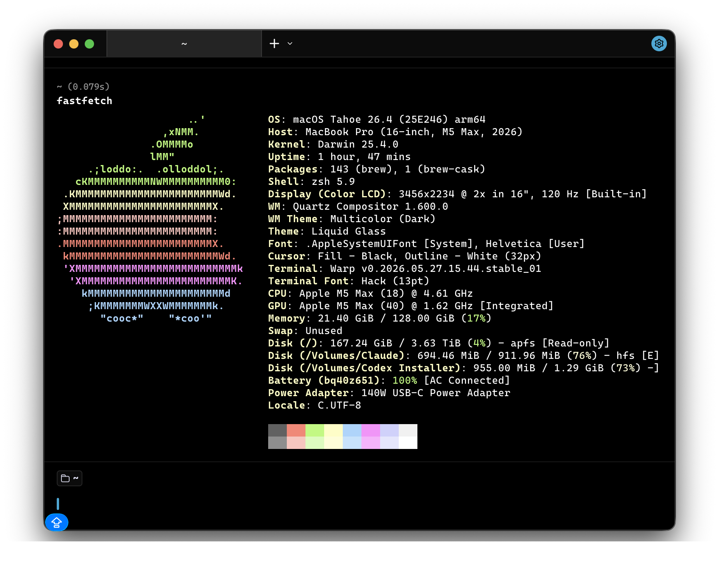Click the dark gray palette color block

277,430
